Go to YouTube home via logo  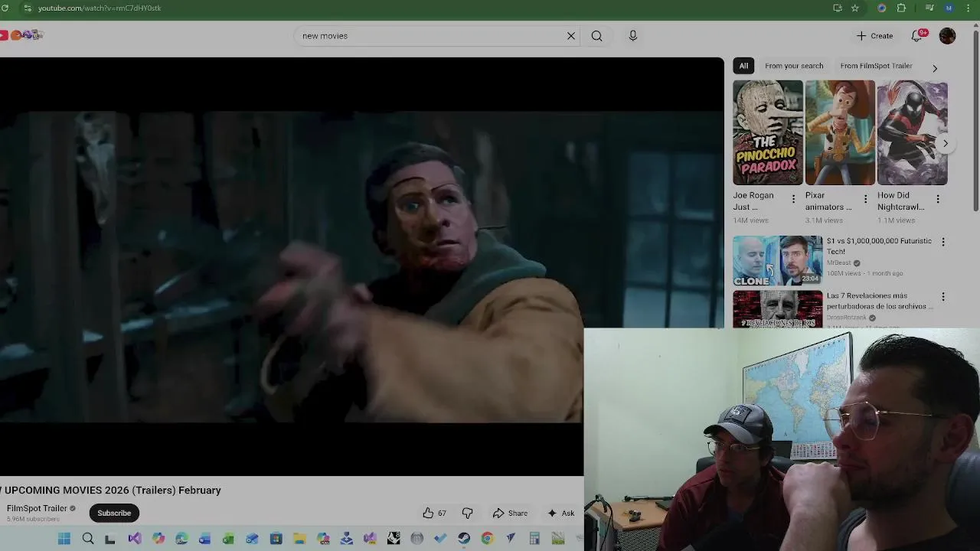pyautogui.click(x=21, y=34)
